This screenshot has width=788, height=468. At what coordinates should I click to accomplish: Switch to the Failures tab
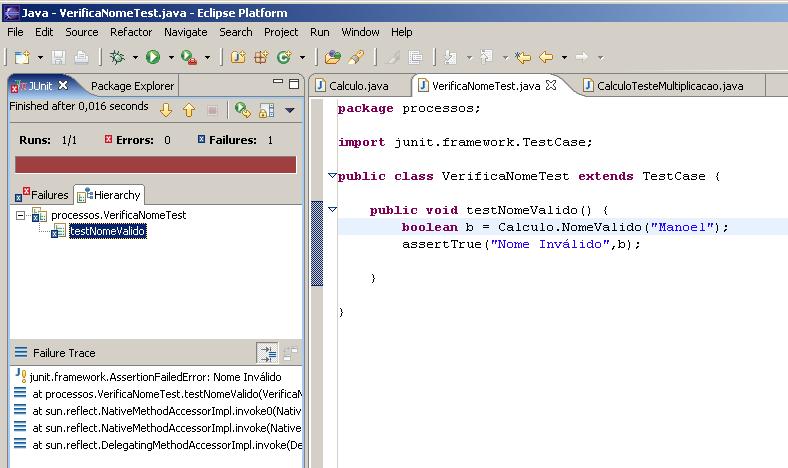point(42,195)
